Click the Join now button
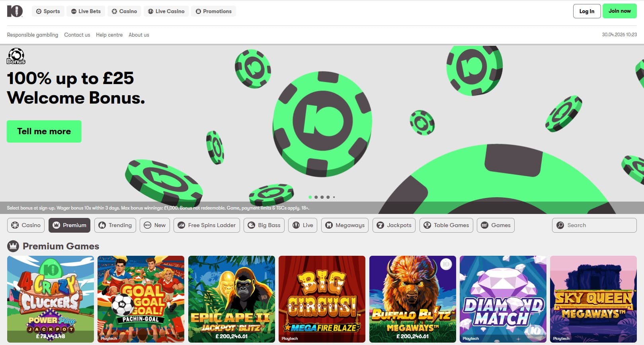 tap(620, 11)
